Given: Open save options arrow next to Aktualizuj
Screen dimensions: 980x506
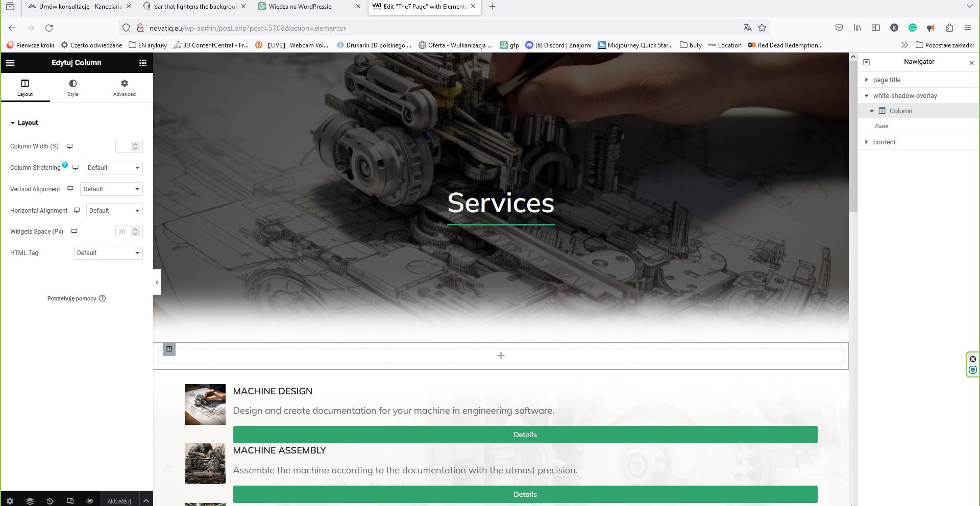Looking at the screenshot, I should click(x=146, y=501).
